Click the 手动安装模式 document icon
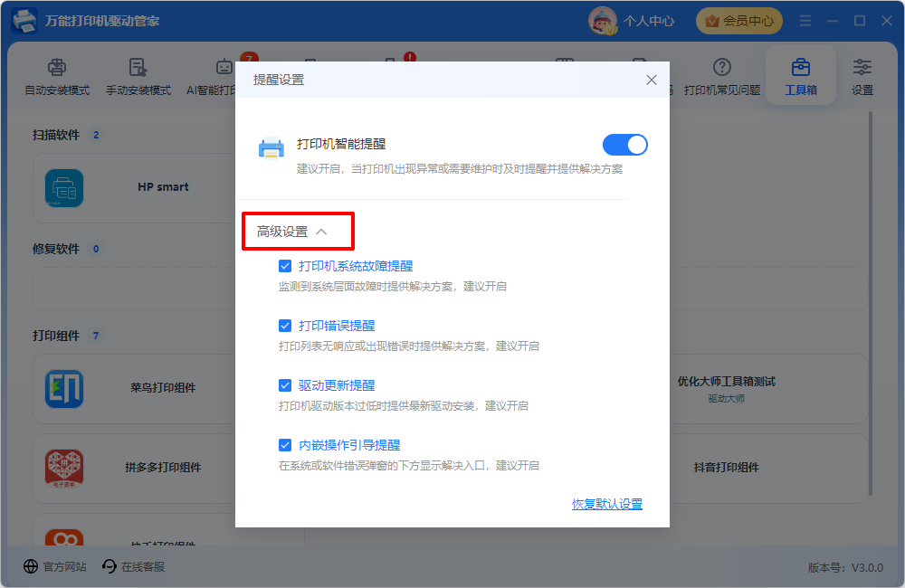The height and width of the screenshot is (588, 905). (138, 67)
